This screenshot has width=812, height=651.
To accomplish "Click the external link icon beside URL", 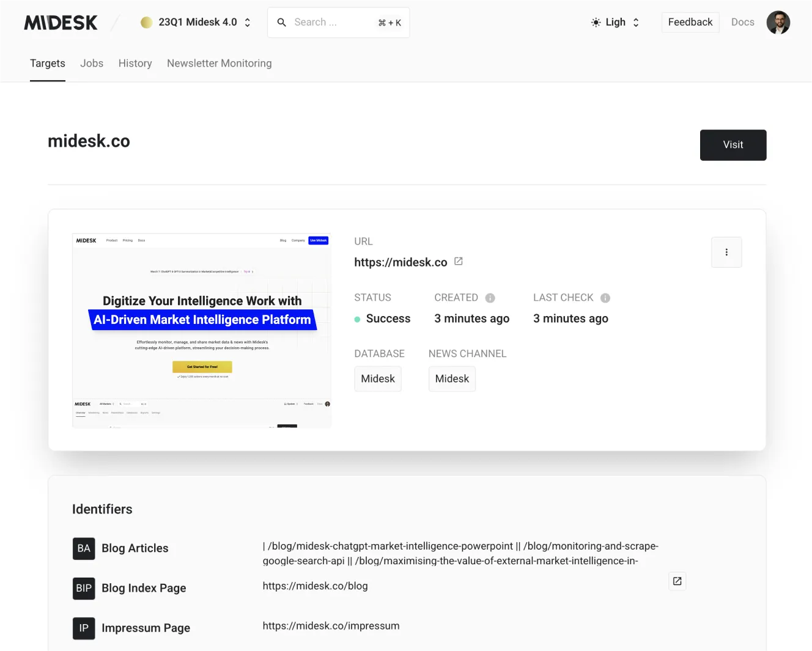I will click(459, 261).
